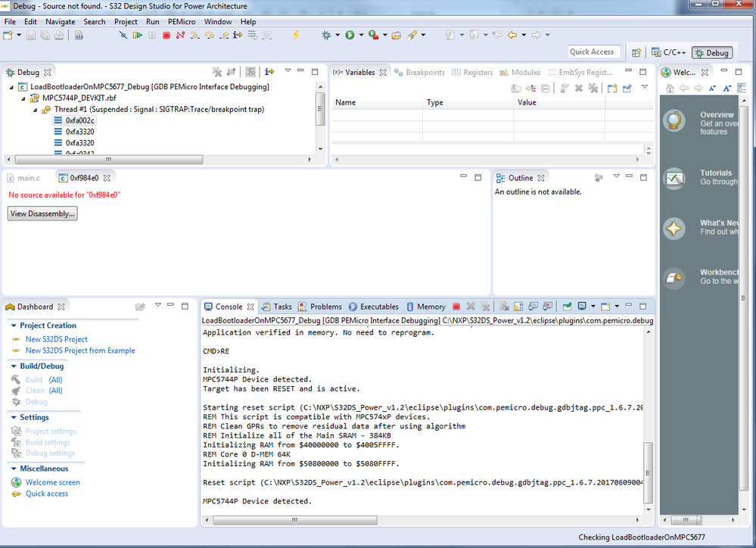Screen dimensions: 756x548
Task: Click the What's New star icon
Action: (x=674, y=228)
